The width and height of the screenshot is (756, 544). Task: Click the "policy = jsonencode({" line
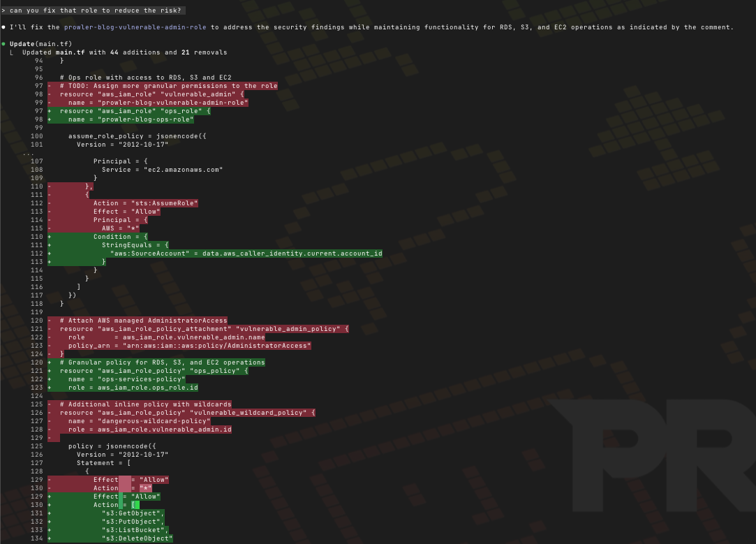click(x=112, y=446)
